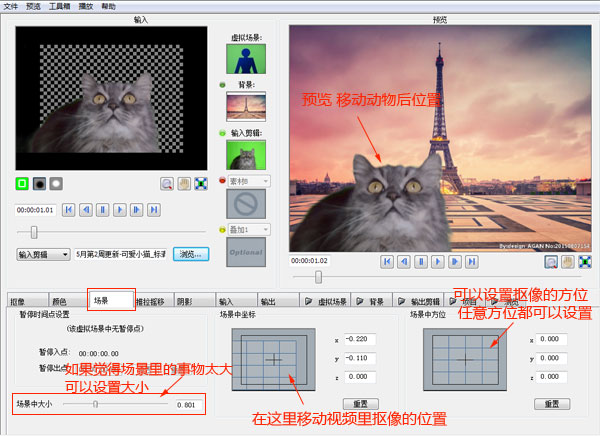600x436 pixels.
Task: Click the 场景中大小 slider handle
Action: click(x=95, y=404)
